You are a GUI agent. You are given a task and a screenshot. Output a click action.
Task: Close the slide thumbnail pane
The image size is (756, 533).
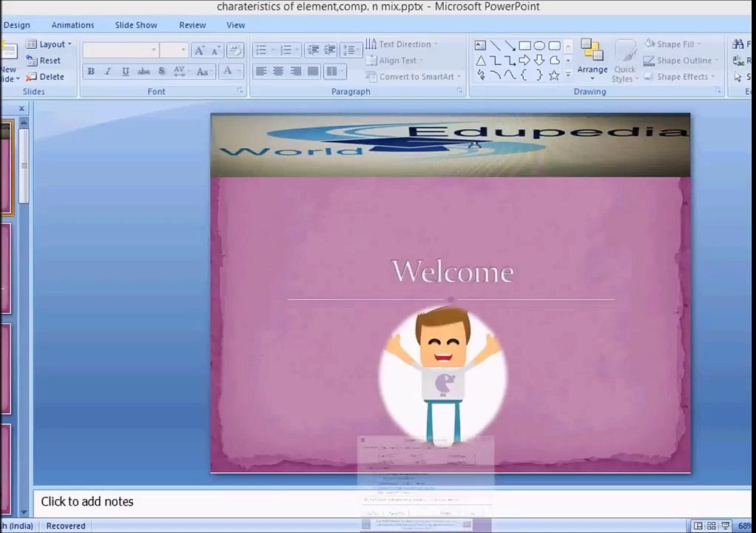21,109
